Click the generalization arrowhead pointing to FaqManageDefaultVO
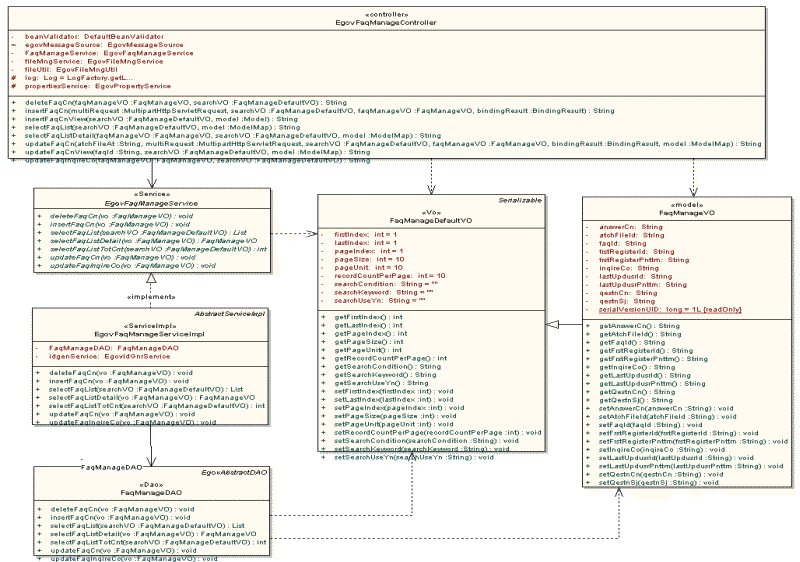Screen dimensions: 800x562 click(x=556, y=323)
